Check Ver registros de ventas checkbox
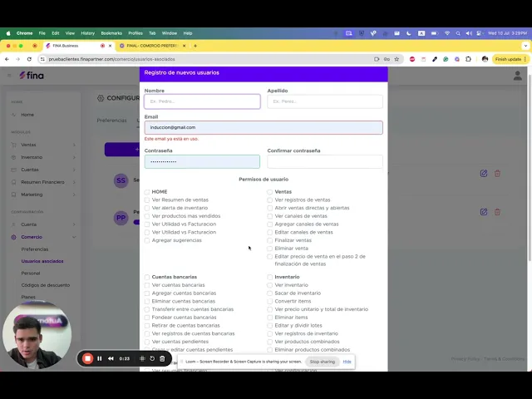 pyautogui.click(x=269, y=199)
